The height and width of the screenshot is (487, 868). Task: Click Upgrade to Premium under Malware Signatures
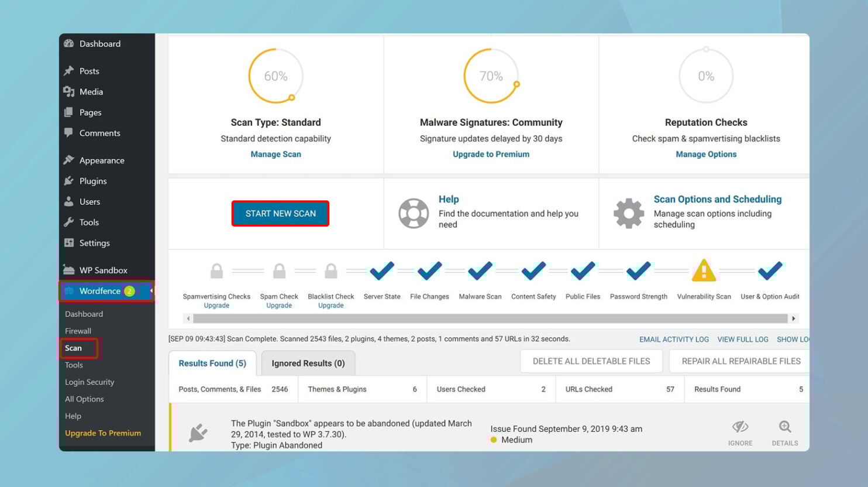tap(491, 155)
